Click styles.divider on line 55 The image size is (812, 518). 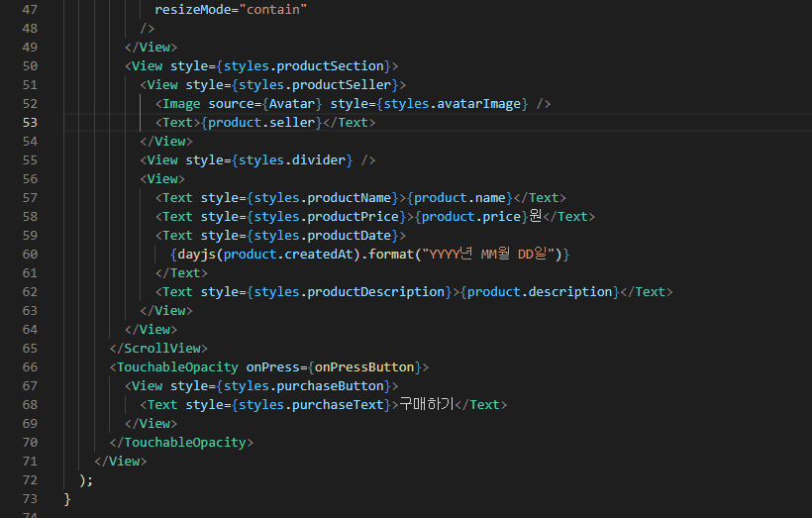pyautogui.click(x=292, y=160)
